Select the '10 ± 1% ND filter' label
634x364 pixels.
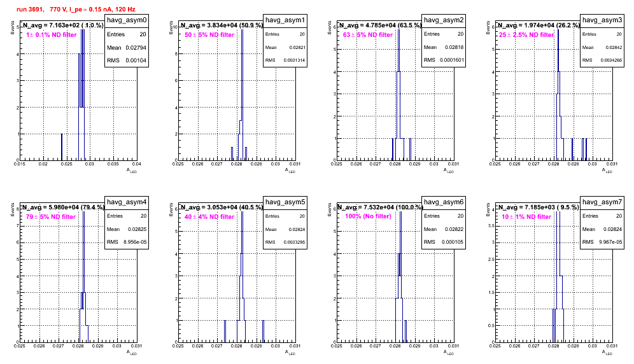tap(526, 217)
